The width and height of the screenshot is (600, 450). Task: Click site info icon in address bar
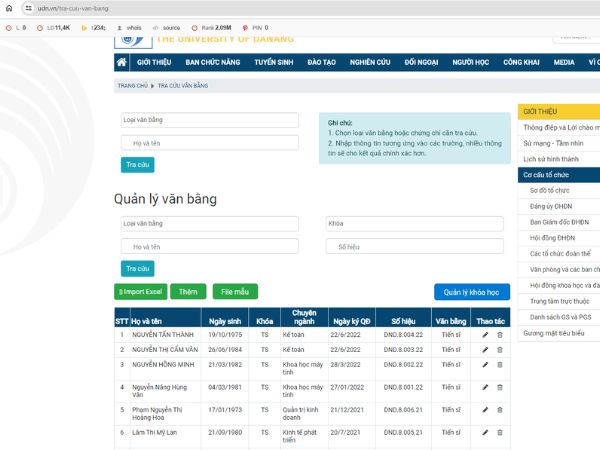28,7
